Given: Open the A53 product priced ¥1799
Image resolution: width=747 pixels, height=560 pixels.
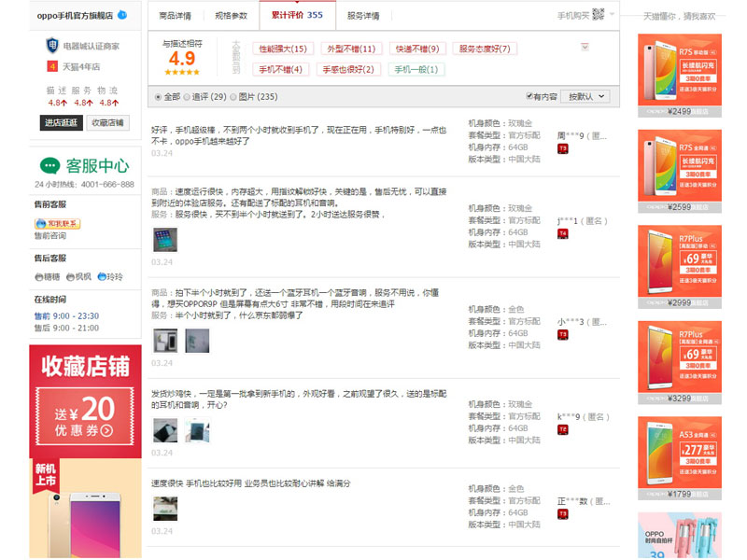Looking at the screenshot, I should click(680, 458).
